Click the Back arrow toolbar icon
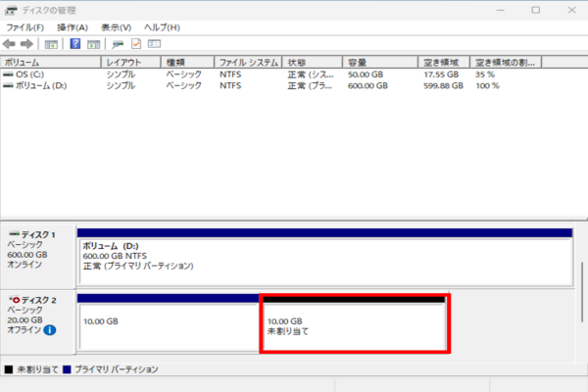This screenshot has width=588, height=392. click(x=9, y=44)
